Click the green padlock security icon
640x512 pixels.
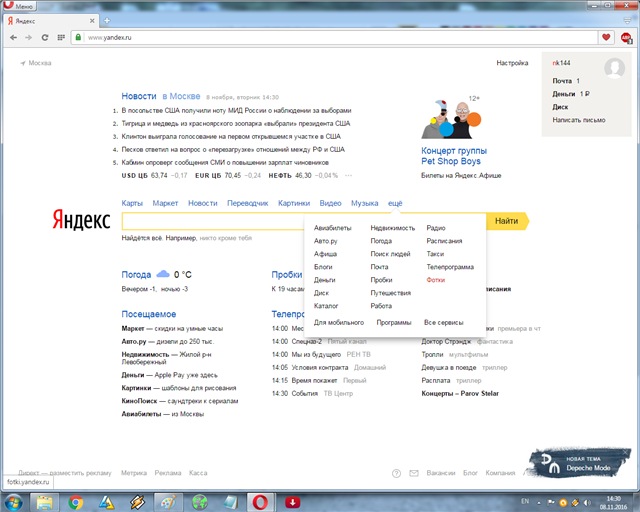coord(78,37)
